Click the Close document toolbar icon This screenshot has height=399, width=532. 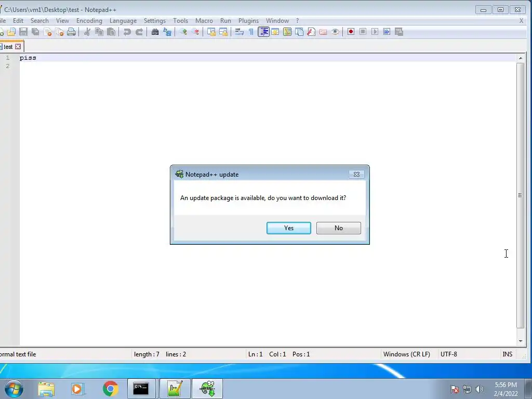[x=47, y=32]
